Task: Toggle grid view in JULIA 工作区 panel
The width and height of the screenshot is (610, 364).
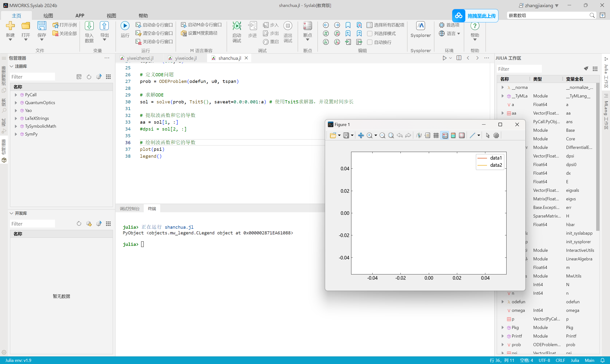Action: coord(595,69)
